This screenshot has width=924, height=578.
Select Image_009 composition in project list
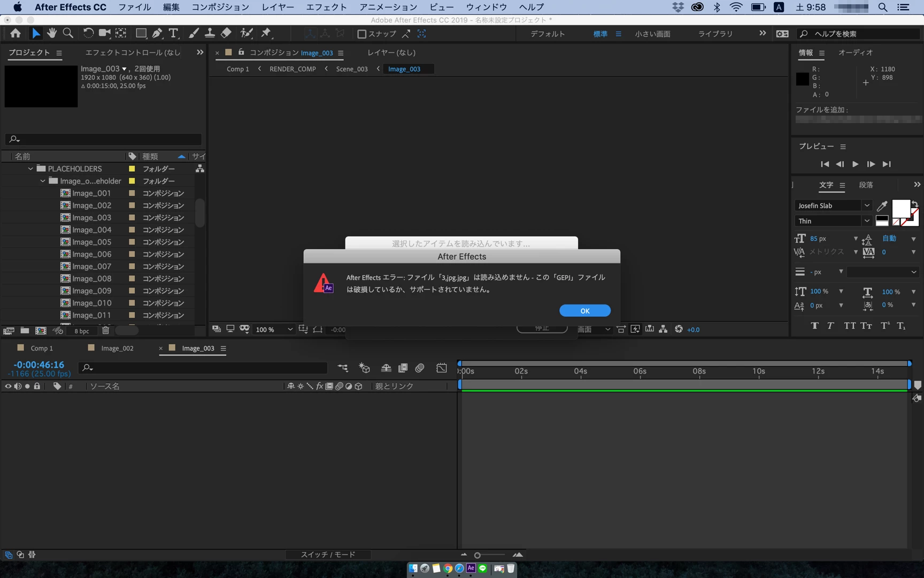[x=91, y=291]
